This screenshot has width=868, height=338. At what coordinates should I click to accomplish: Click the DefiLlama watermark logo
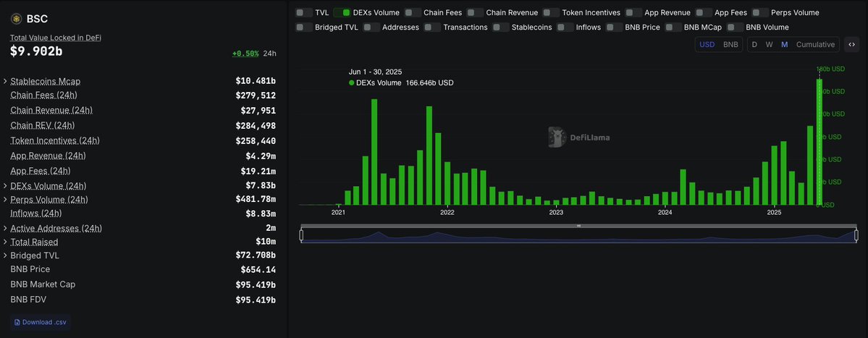pyautogui.click(x=556, y=137)
